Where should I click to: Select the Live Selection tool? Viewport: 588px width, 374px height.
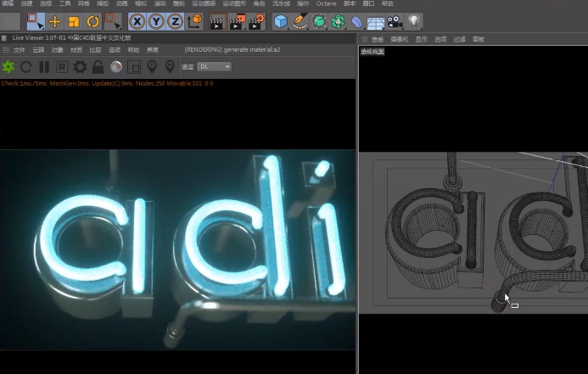[x=36, y=21]
